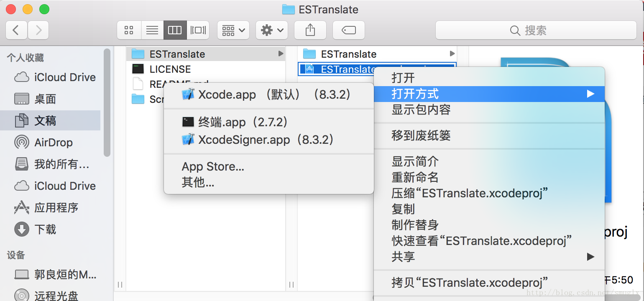Switch Finder to Cover Flow view

[x=198, y=30]
